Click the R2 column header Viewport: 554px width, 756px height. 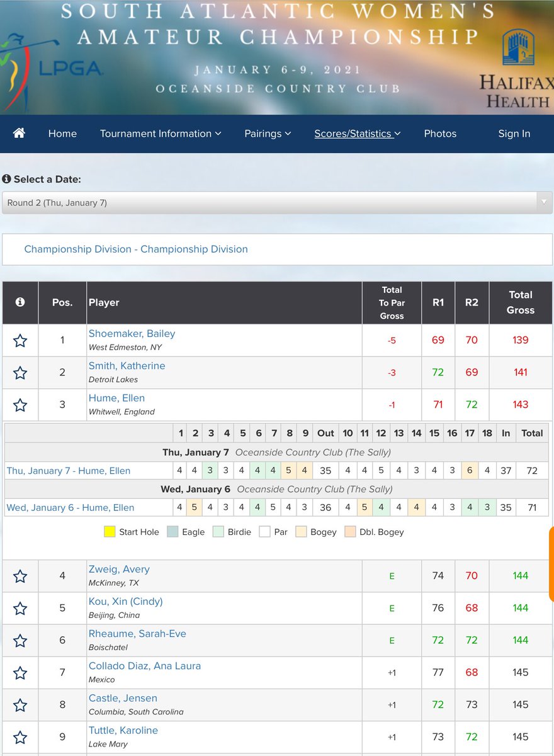[472, 302]
